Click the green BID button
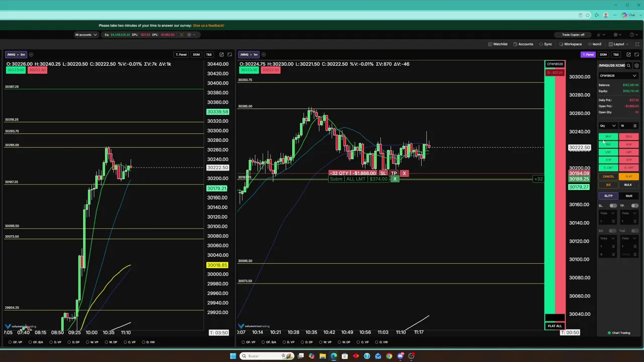 click(608, 144)
